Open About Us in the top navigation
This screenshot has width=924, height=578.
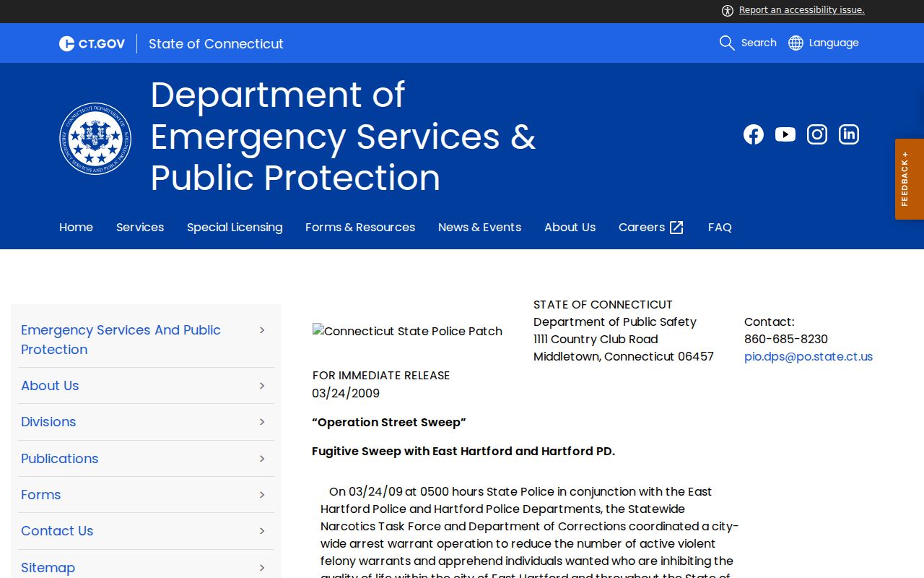point(570,228)
